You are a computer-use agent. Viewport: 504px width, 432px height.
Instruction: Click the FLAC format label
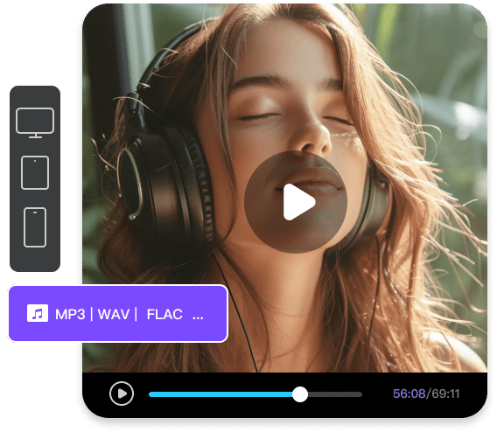click(164, 314)
